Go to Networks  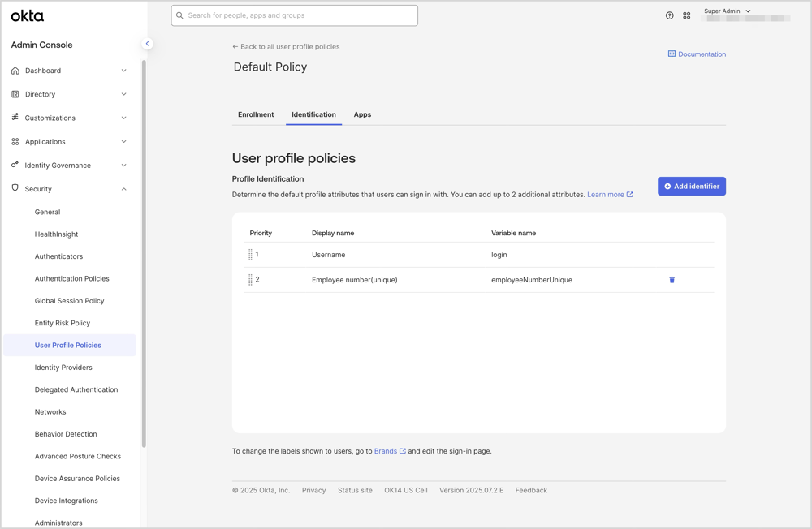click(50, 412)
